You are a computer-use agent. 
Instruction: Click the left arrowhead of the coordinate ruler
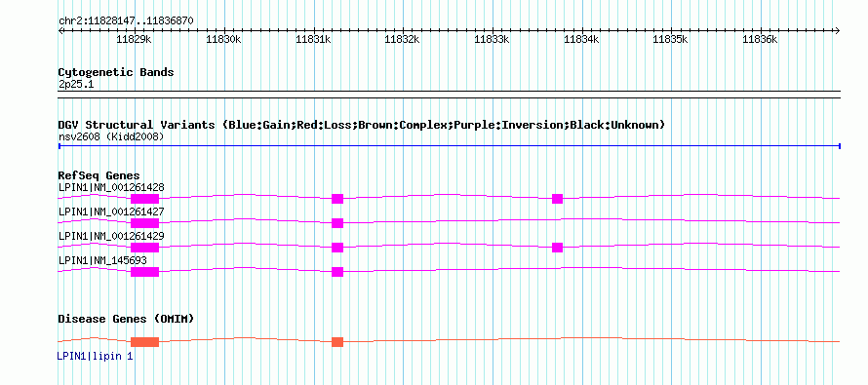[x=60, y=30]
